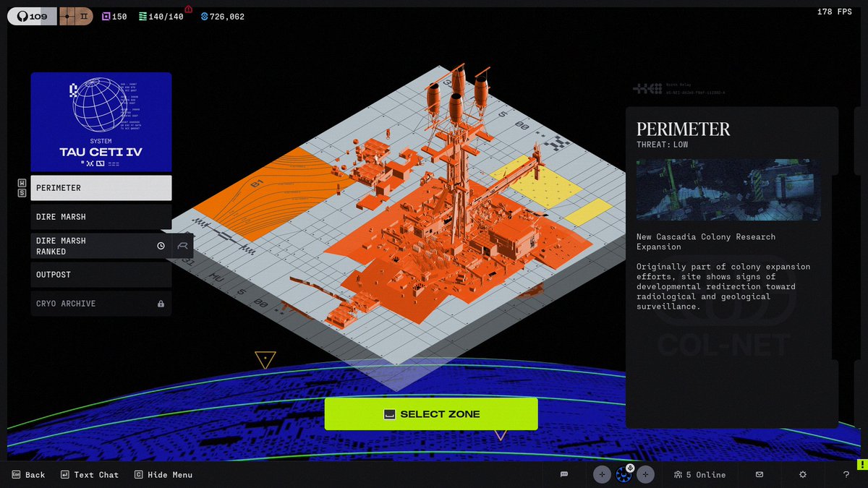Viewport: 868px width, 488px height.
Task: Click the Hide Menu option
Action: [x=163, y=475]
